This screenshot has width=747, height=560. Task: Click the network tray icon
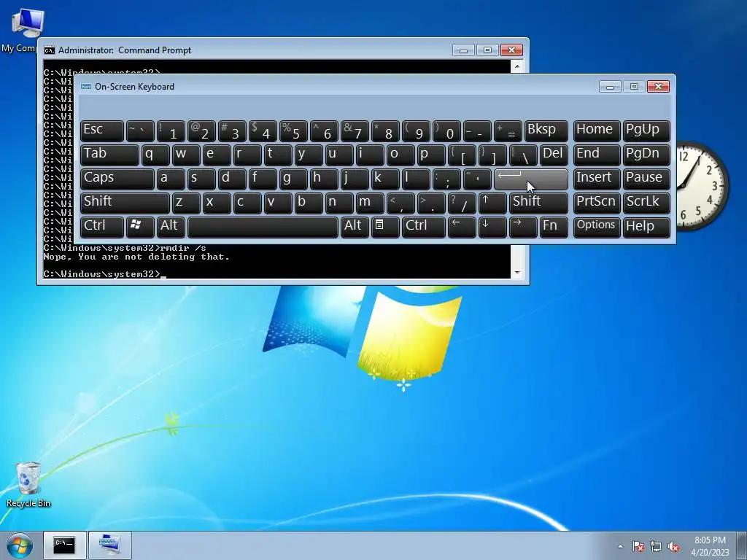click(656, 546)
